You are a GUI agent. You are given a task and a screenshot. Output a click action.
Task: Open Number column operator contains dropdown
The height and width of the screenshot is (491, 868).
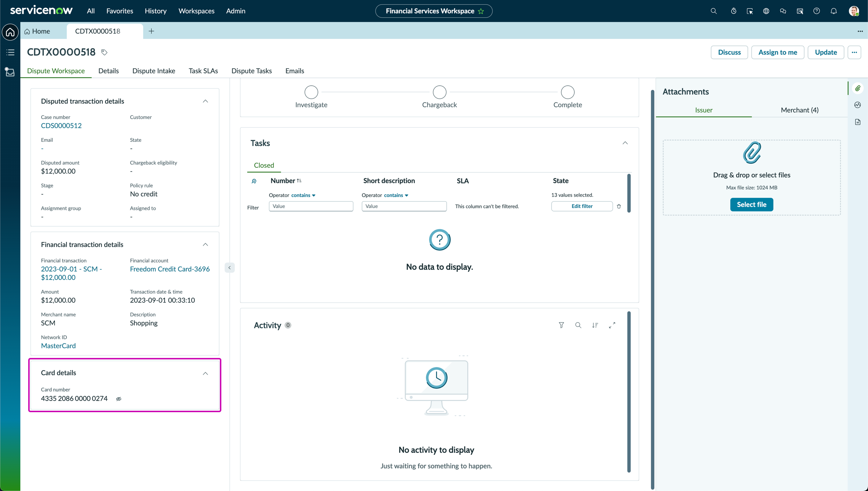[x=303, y=195]
